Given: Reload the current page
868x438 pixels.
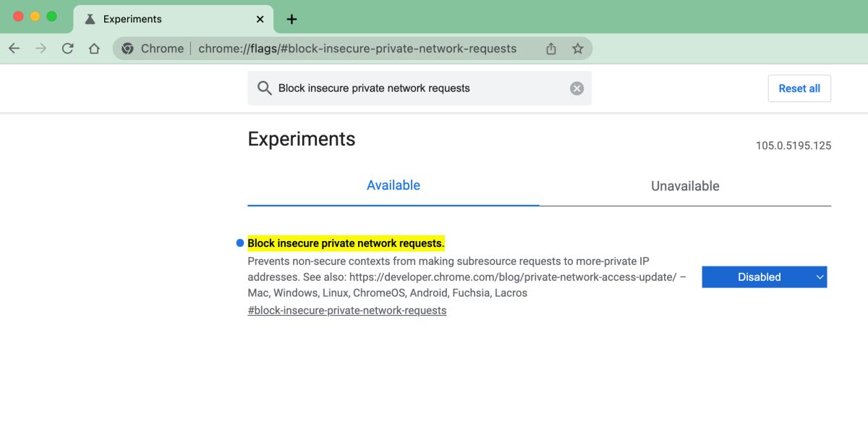Looking at the screenshot, I should (x=68, y=49).
